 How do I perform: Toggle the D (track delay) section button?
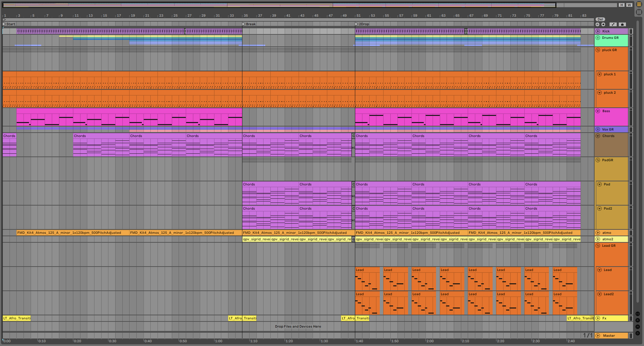point(638,333)
